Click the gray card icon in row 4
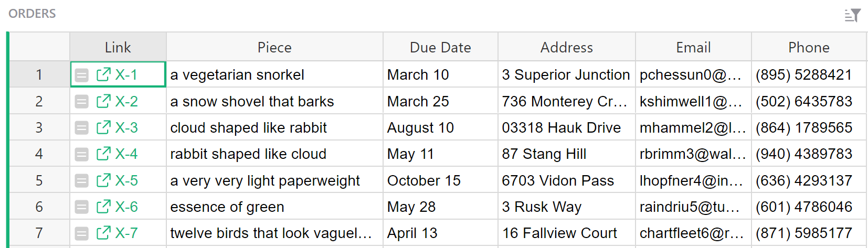868x248 pixels. point(82,154)
